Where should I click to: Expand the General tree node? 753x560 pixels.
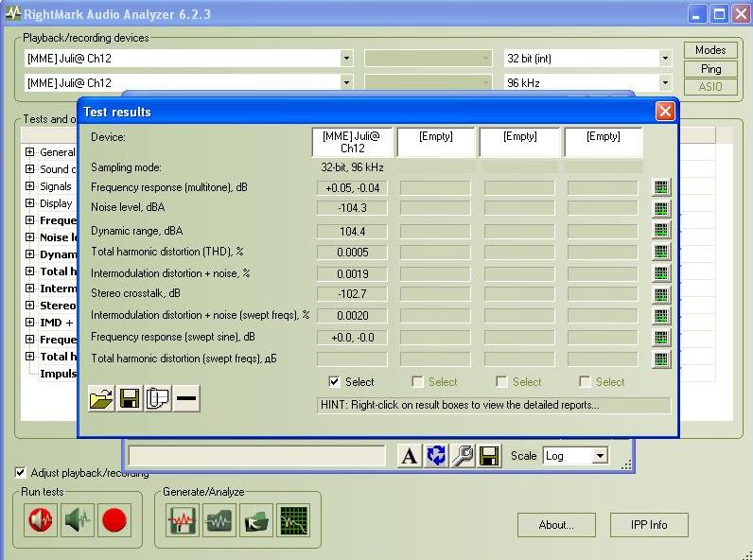tap(29, 152)
